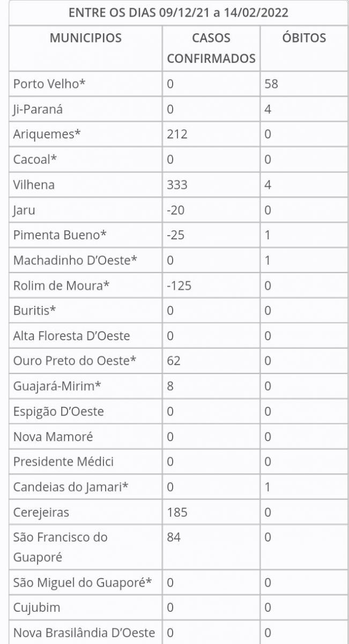Click Ariquemes confirmed cases value 212

pos(177,134)
